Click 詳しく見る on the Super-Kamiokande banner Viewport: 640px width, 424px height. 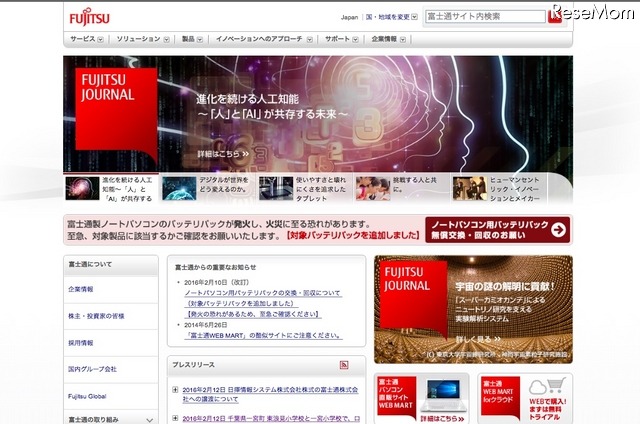[478, 339]
